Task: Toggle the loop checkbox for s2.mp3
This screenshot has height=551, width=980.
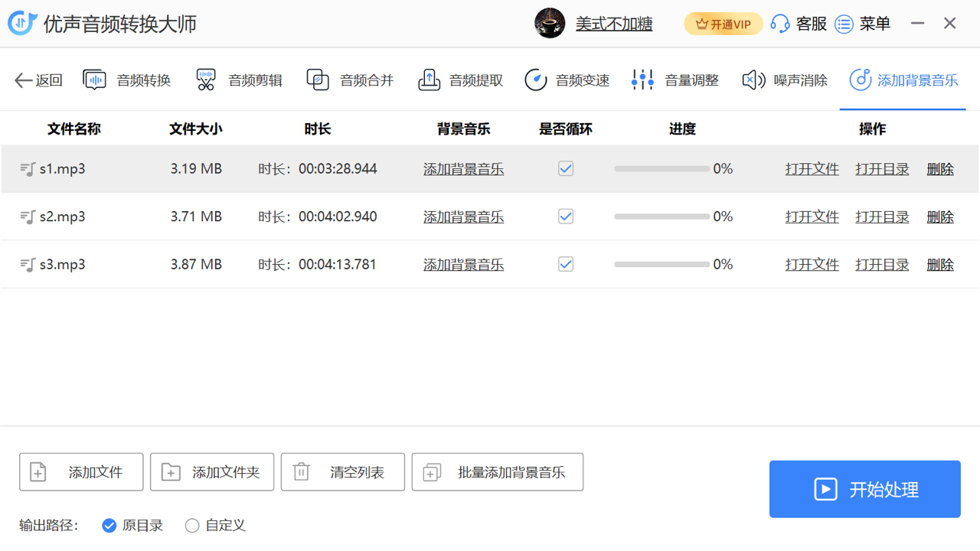Action: point(566,217)
